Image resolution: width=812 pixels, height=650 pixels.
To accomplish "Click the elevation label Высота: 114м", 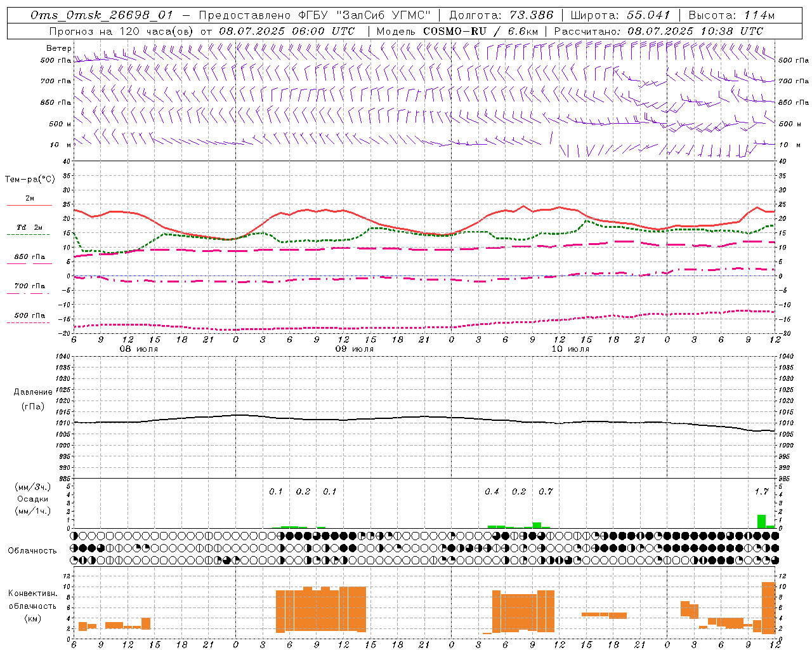I will click(731, 15).
